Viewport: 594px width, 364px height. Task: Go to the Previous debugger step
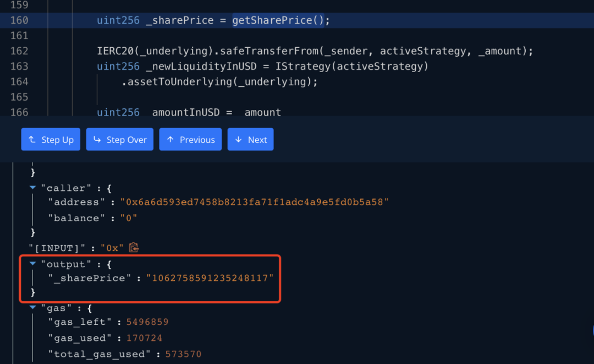coord(190,140)
